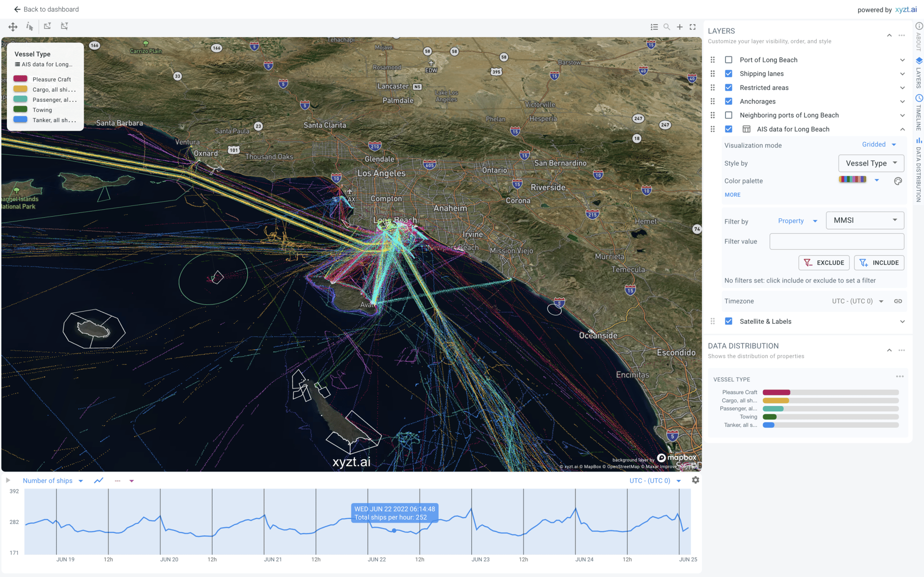Viewport: 924px width, 577px height.
Task: Click the Tanker legend color swatch
Action: pyautogui.click(x=20, y=120)
